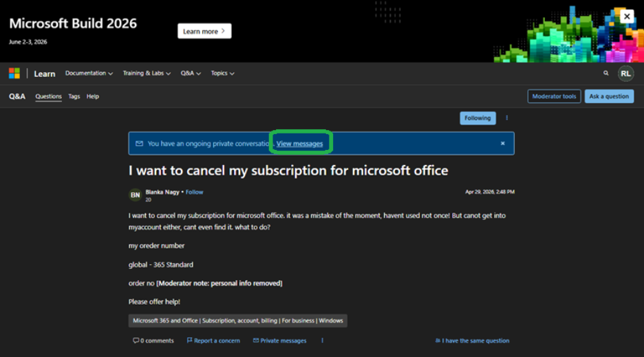
Task: Open more options beside Following button
Action: [507, 118]
